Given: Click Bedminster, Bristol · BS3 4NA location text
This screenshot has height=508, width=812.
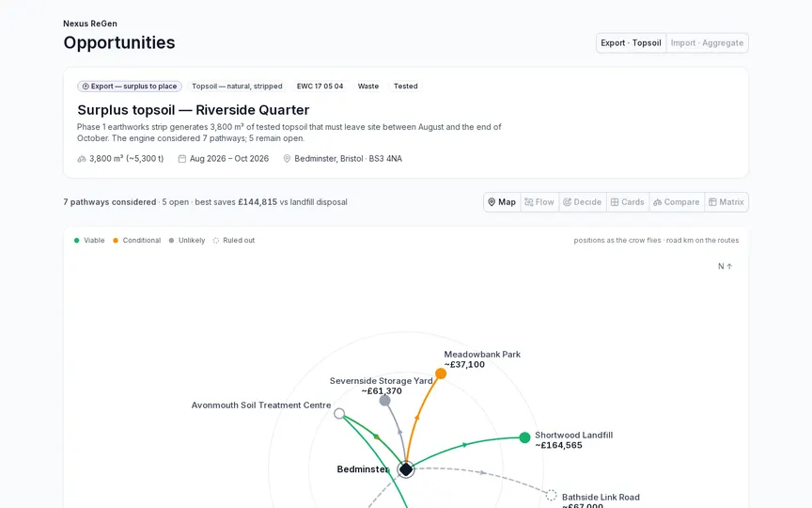Looking at the screenshot, I should point(348,159).
